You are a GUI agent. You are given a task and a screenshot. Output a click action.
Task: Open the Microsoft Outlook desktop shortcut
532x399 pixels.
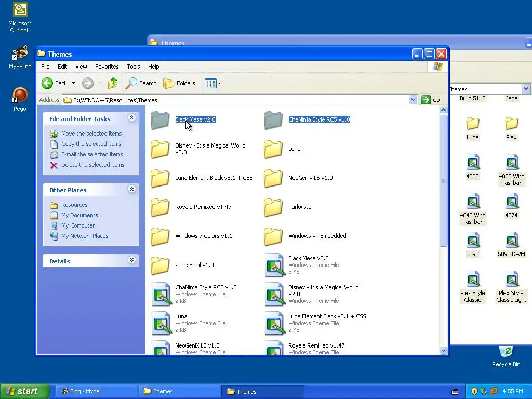tap(20, 18)
